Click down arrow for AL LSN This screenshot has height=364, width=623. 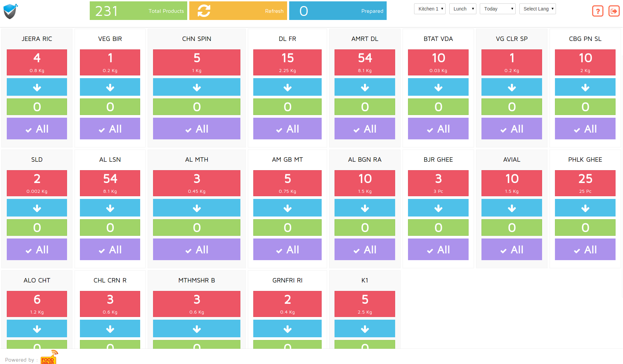pyautogui.click(x=110, y=208)
